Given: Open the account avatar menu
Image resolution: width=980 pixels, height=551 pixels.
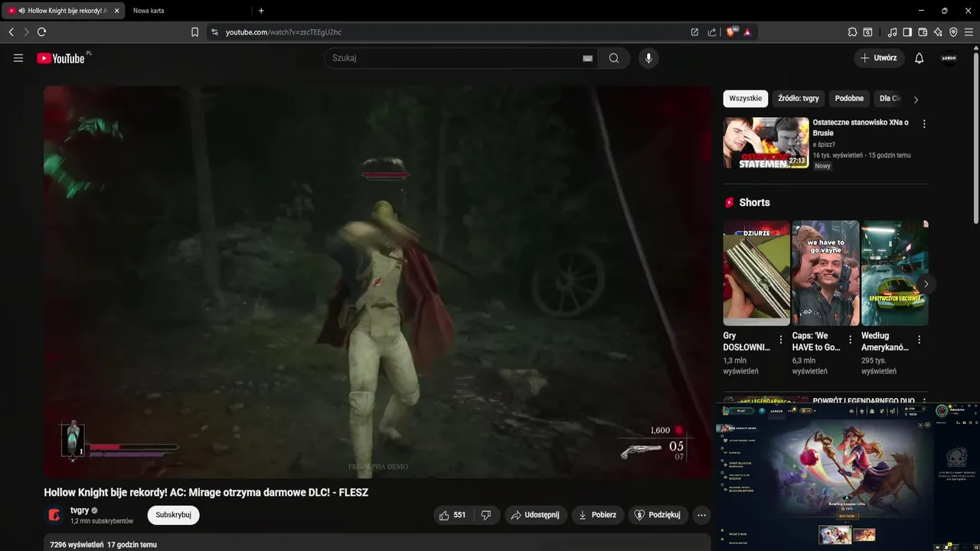Looking at the screenshot, I should click(949, 58).
